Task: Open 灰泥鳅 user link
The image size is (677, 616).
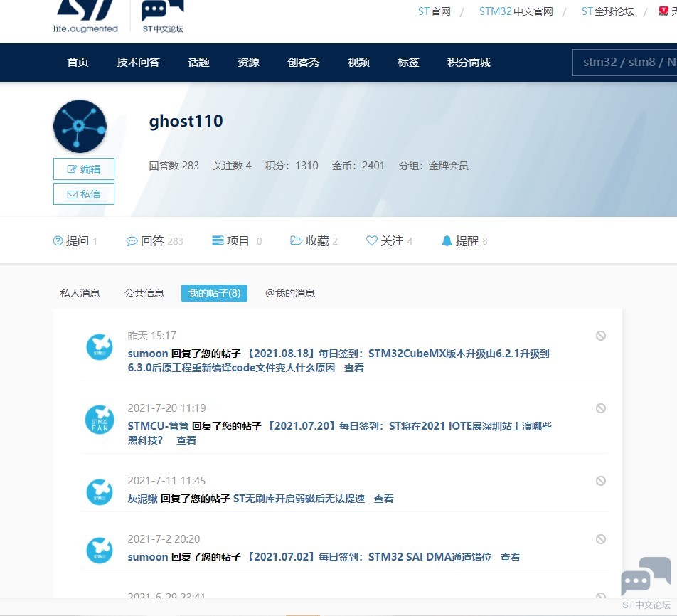Action: [x=142, y=499]
